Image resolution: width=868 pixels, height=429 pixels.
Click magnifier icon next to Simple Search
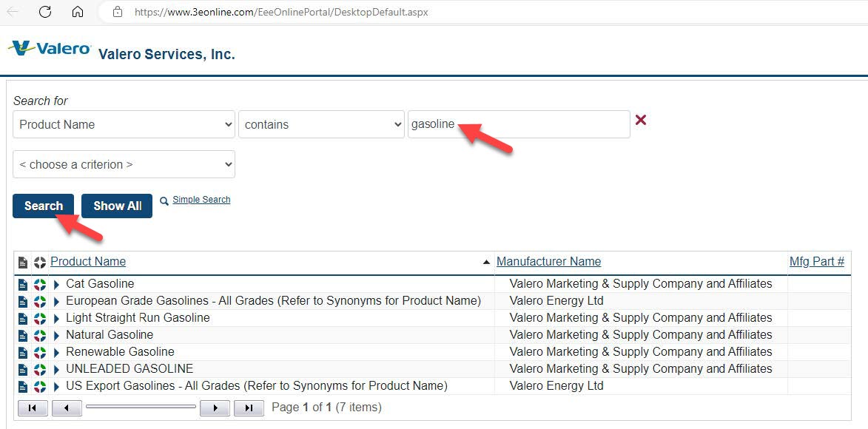coord(164,201)
